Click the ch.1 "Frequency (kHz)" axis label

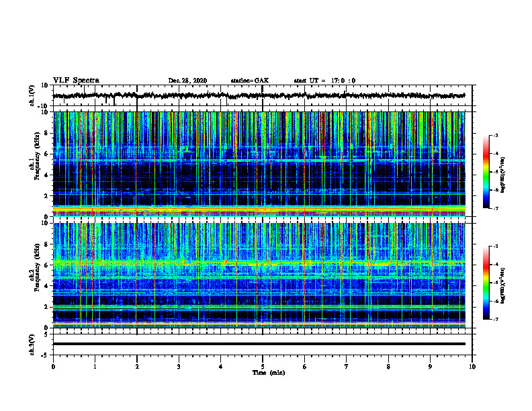click(x=37, y=156)
